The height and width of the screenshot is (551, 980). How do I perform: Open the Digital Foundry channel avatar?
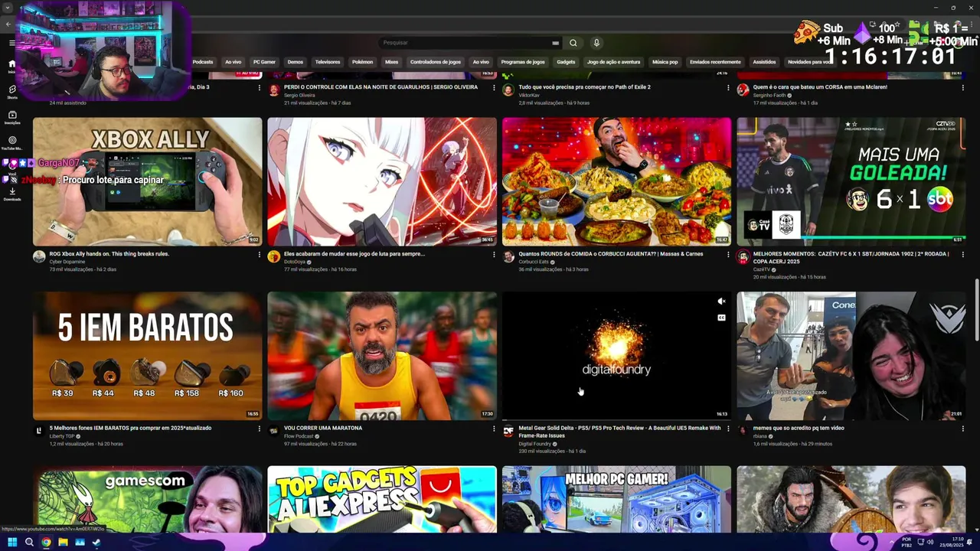(508, 432)
